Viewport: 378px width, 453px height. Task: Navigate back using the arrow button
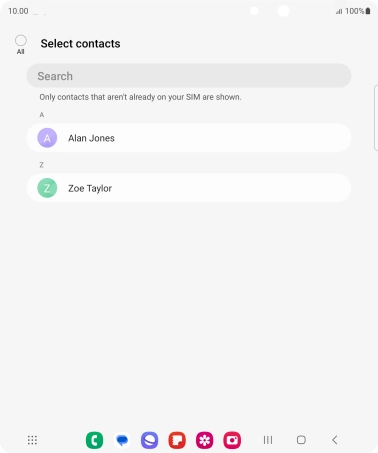click(x=335, y=440)
